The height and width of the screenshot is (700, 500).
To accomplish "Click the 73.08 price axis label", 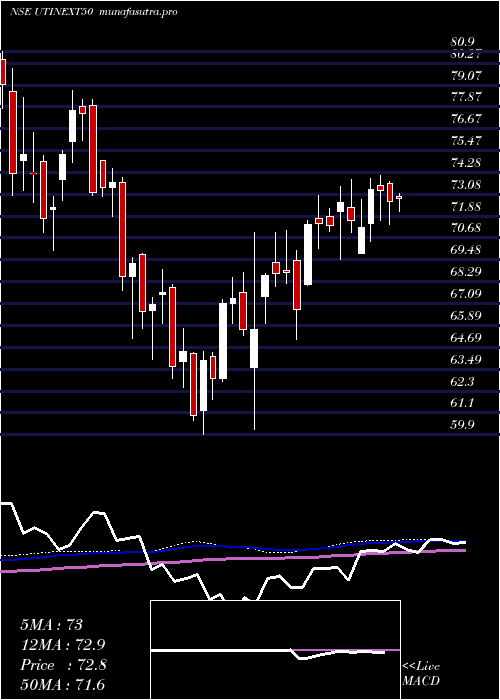I will (467, 185).
